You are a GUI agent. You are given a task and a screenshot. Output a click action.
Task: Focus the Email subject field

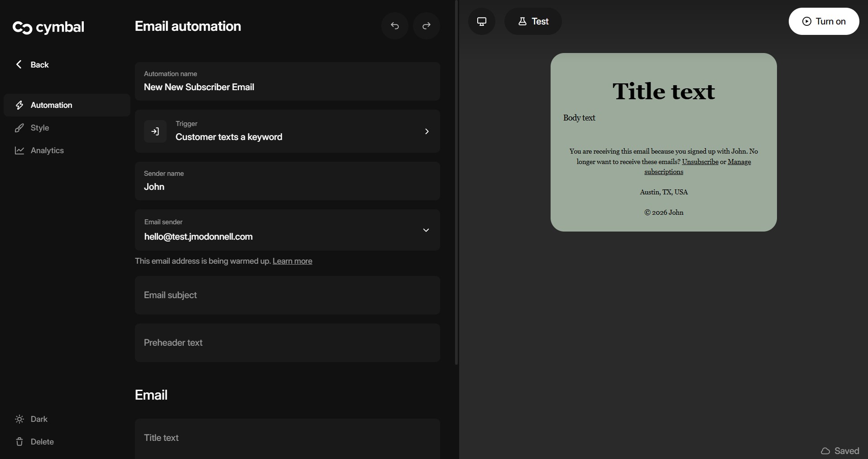tap(287, 295)
